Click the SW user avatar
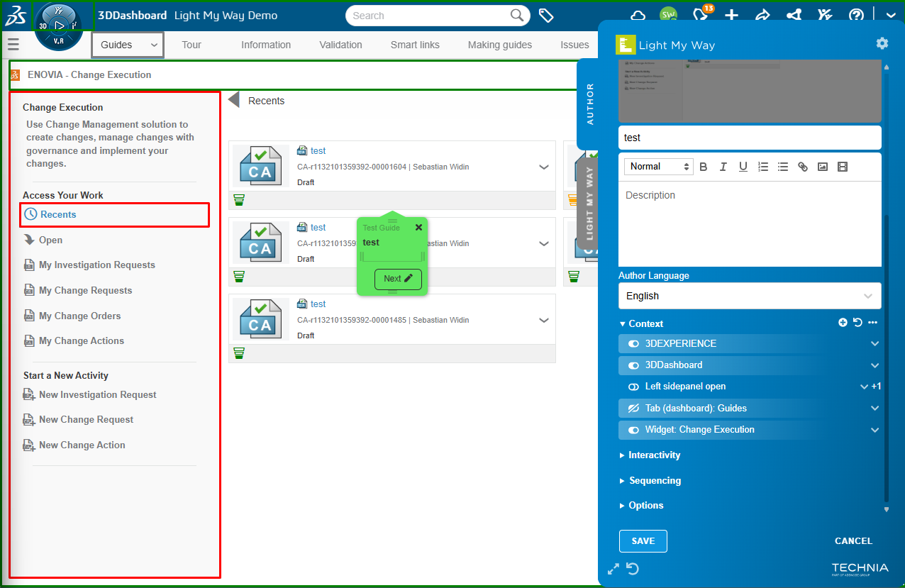The height and width of the screenshot is (588, 905). (x=667, y=16)
